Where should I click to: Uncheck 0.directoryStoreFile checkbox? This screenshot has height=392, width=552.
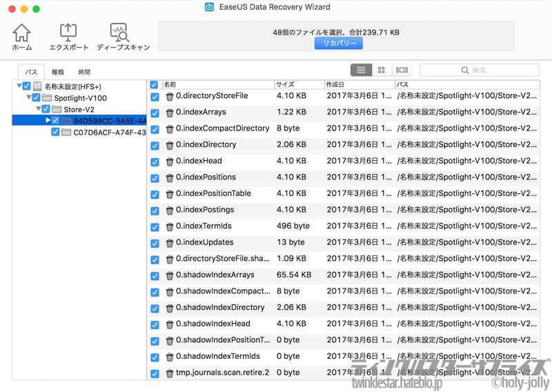(155, 97)
